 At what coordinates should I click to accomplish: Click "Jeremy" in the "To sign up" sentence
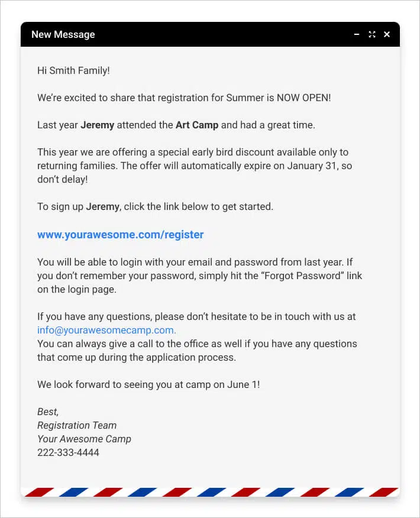(x=102, y=206)
